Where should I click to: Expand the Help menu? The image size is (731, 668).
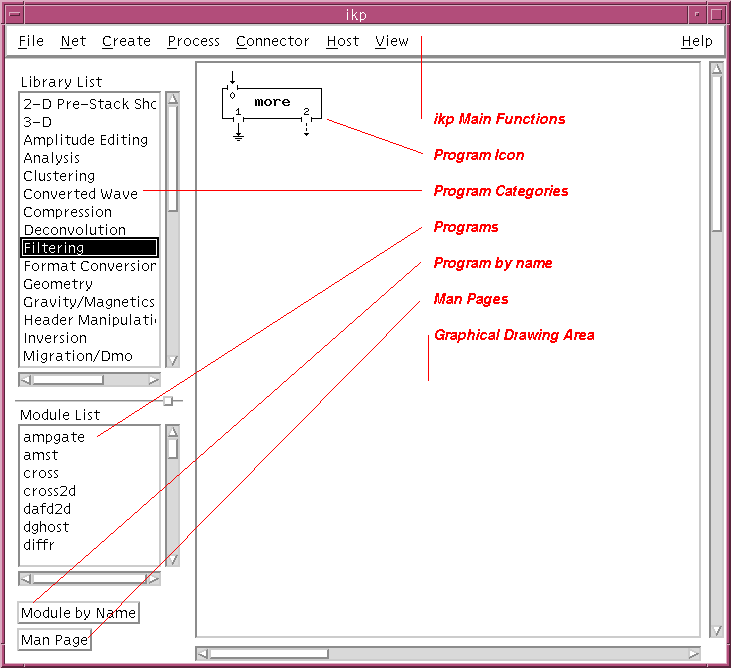697,41
